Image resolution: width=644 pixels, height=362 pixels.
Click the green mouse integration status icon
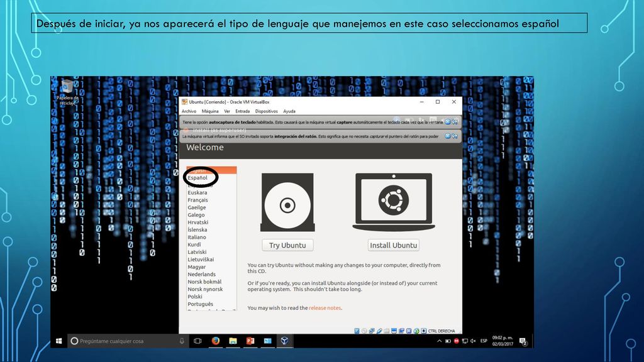click(416, 331)
